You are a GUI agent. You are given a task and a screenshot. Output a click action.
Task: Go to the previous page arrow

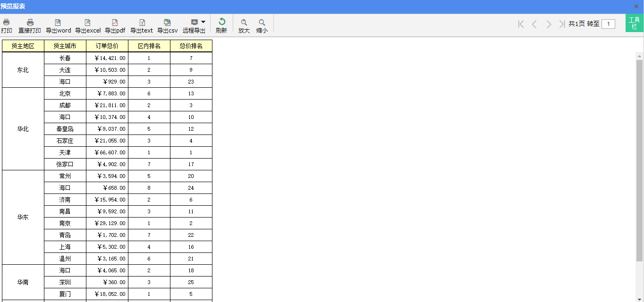(x=534, y=24)
